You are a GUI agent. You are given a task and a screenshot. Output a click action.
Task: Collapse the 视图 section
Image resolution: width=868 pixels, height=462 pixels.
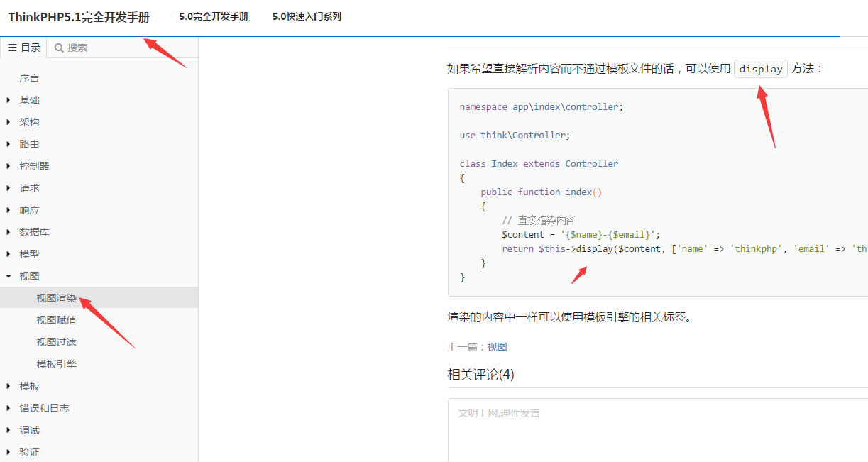[x=8, y=276]
